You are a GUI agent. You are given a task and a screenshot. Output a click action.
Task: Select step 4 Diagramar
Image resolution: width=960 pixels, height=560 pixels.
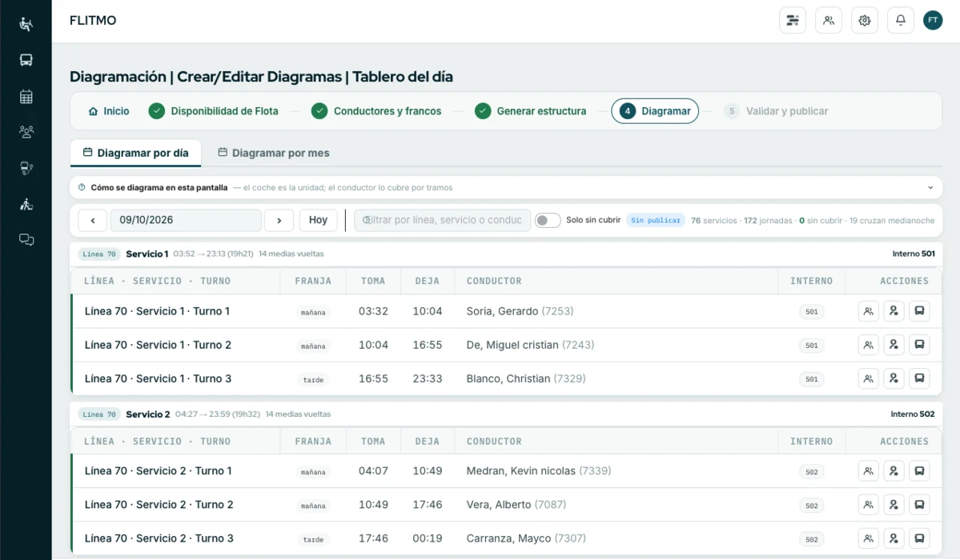click(x=654, y=110)
